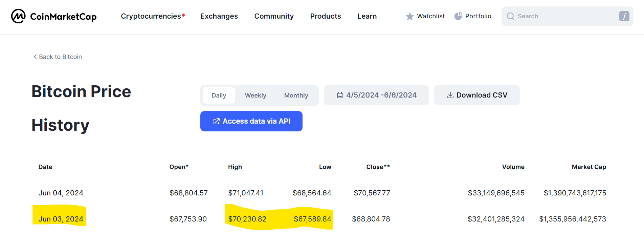Click the $70,567.77 close value
The height and width of the screenshot is (233, 644).
(372, 193)
